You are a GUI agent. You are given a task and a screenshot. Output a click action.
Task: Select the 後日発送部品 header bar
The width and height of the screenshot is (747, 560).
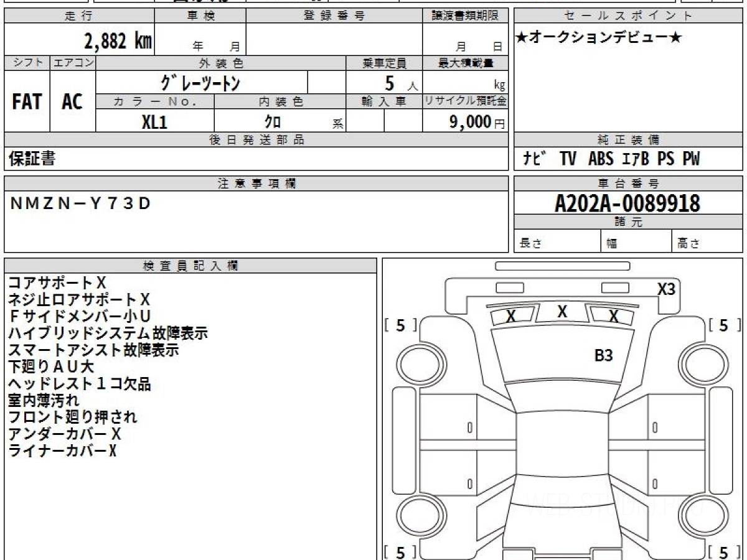[256, 140]
